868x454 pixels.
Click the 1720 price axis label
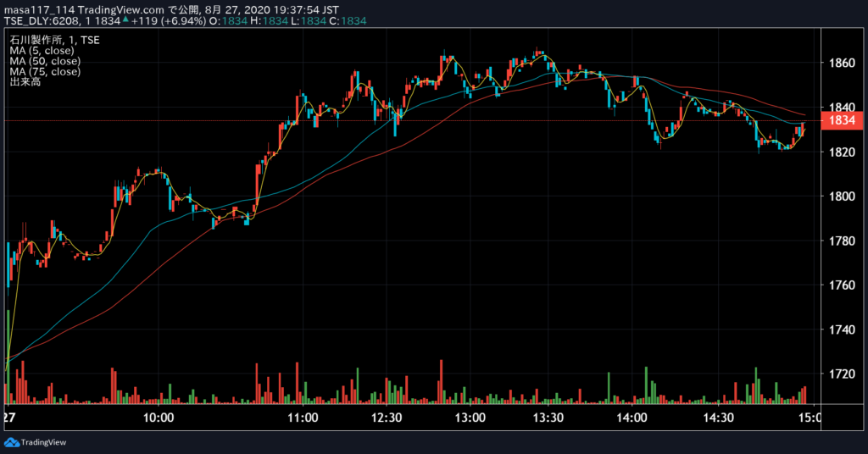coord(842,374)
